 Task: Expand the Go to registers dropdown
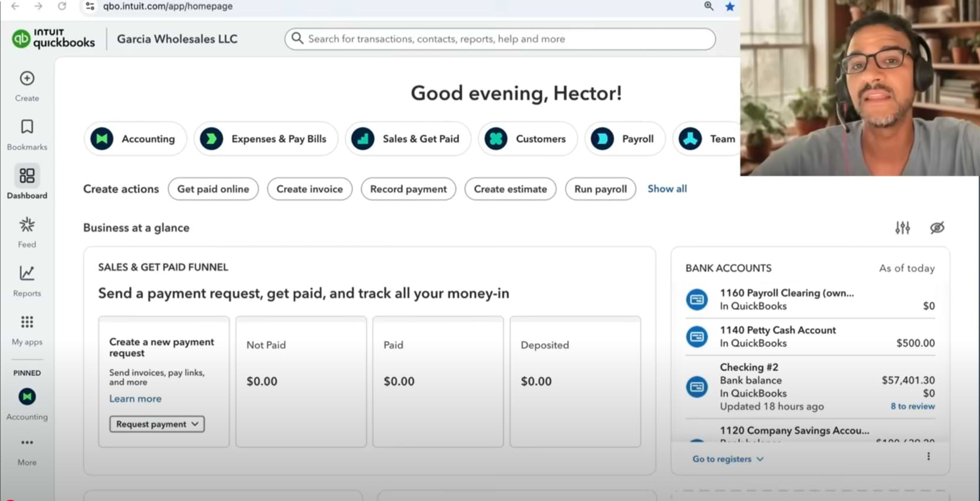coord(728,459)
